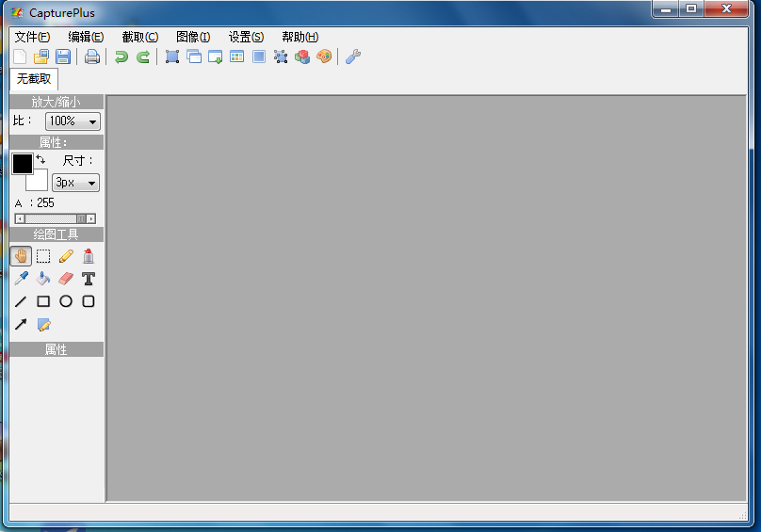Click the alpha slider left arrow
The image size is (761, 532).
(20, 218)
